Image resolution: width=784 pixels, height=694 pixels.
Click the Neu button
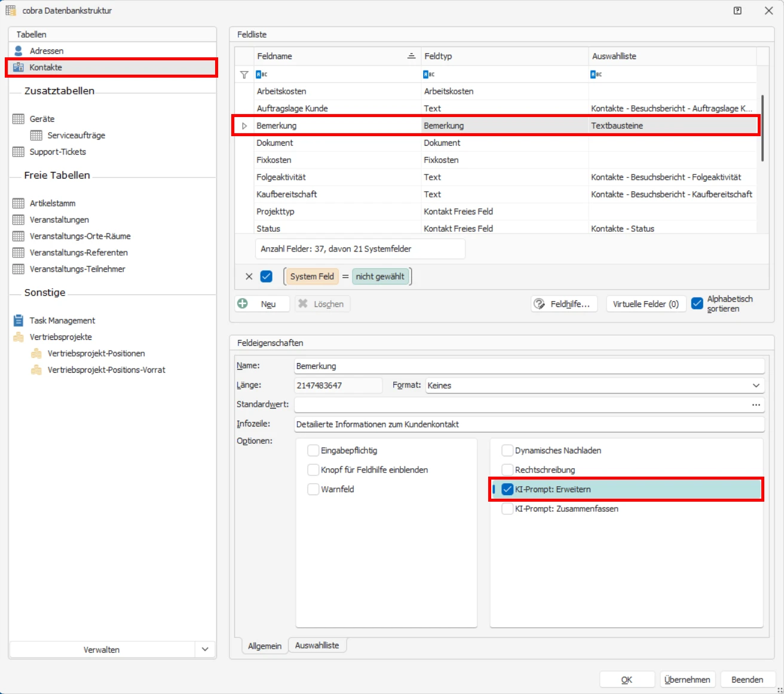(262, 304)
